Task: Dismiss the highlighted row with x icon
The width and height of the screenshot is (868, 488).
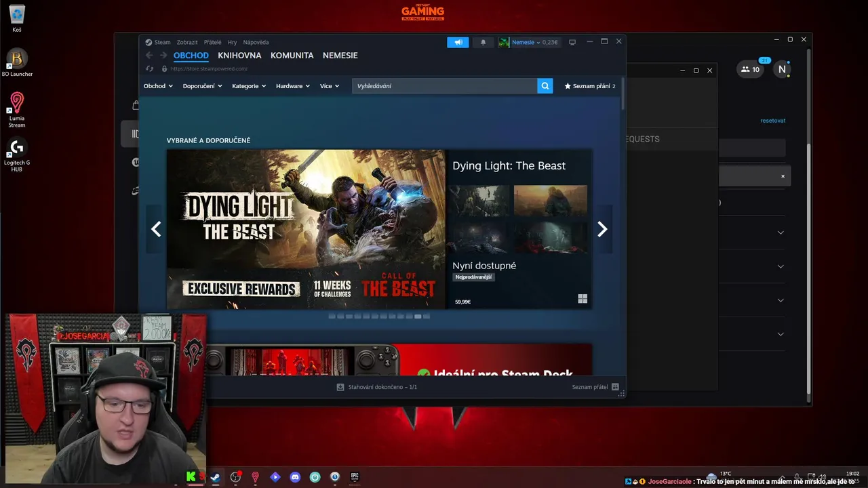Action: point(783,176)
